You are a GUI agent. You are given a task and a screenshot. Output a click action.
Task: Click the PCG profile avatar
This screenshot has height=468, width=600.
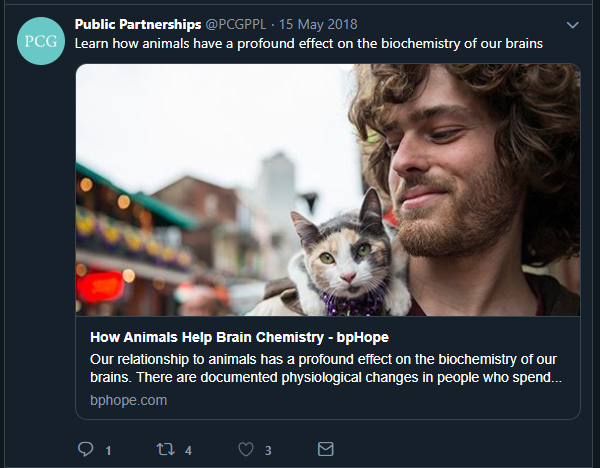[41, 41]
